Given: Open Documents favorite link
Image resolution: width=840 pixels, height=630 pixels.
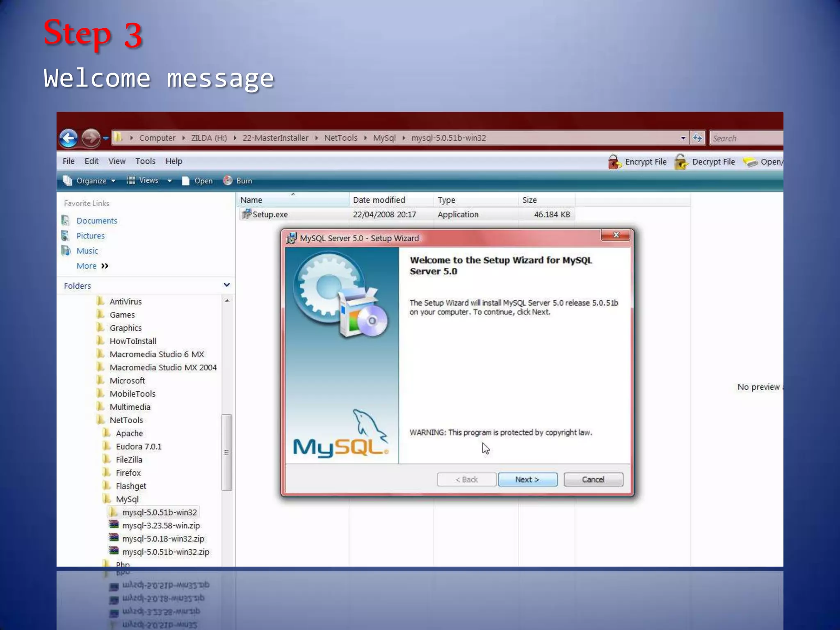Looking at the screenshot, I should pos(97,221).
